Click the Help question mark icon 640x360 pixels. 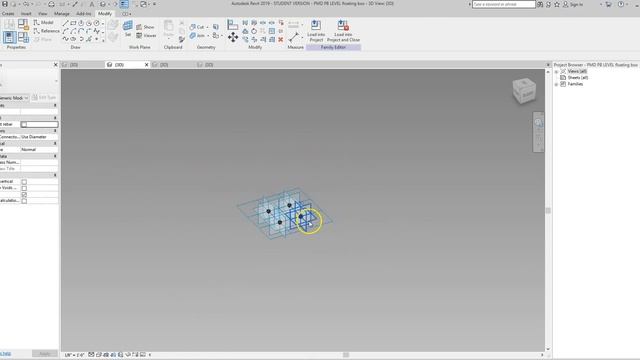tap(621, 4)
